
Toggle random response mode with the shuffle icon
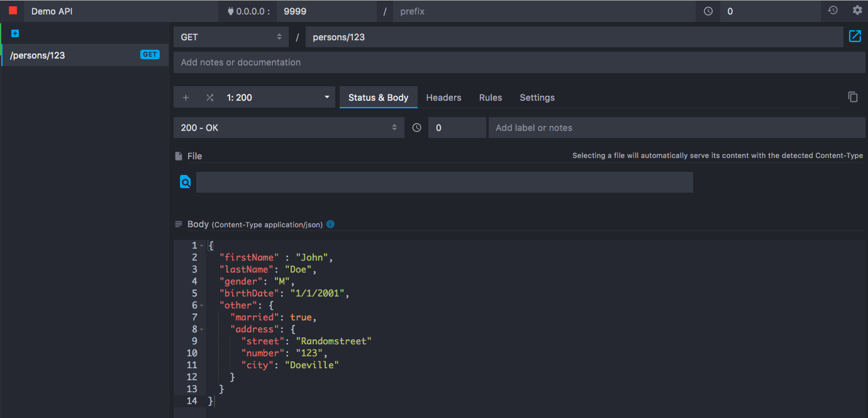[210, 97]
